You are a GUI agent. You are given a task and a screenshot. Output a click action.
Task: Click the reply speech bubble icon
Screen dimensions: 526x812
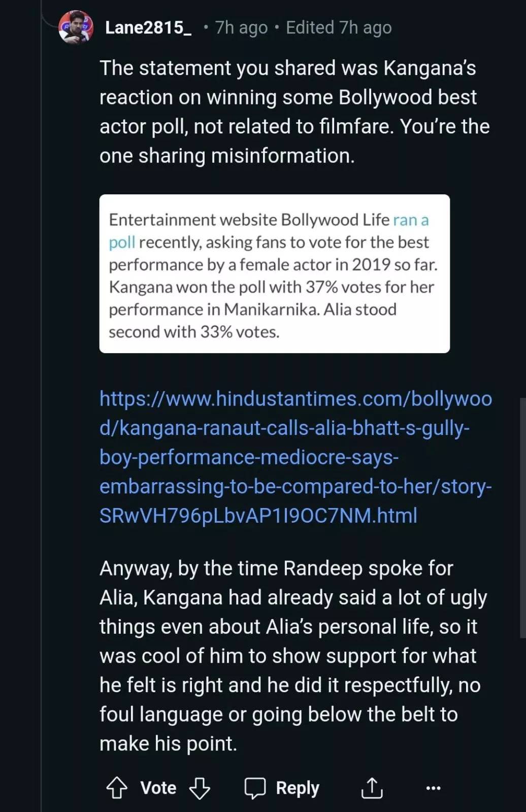(255, 788)
